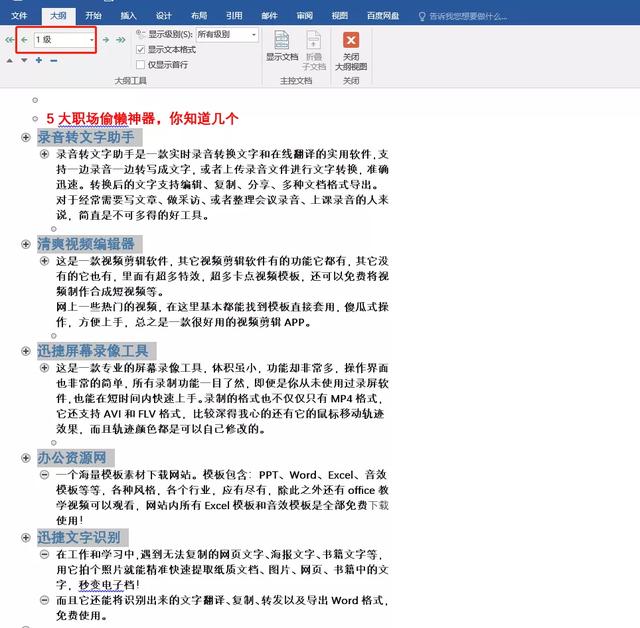Toggle 显示文本格式 checkbox
Viewport: 640px width, 628px height.
click(140, 50)
